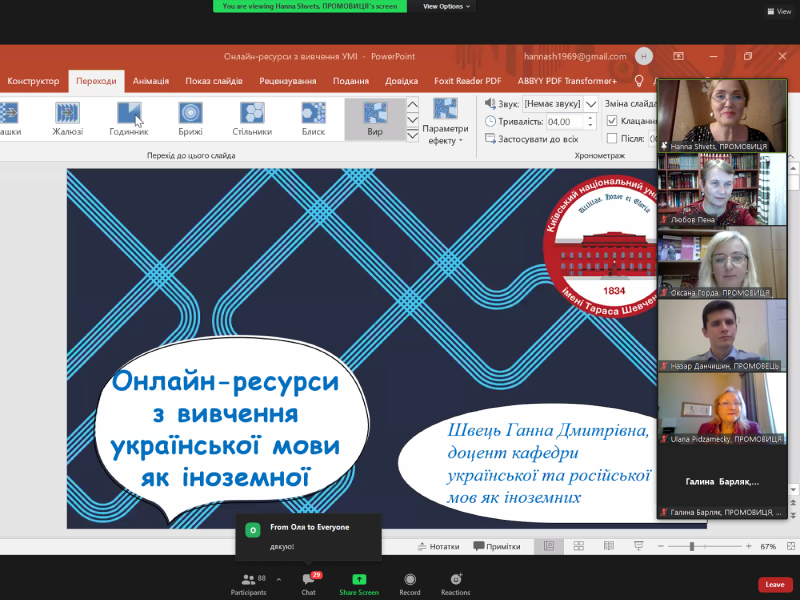Open the Звук sound dropdown
This screenshot has height=600, width=800.
pyautogui.click(x=591, y=103)
